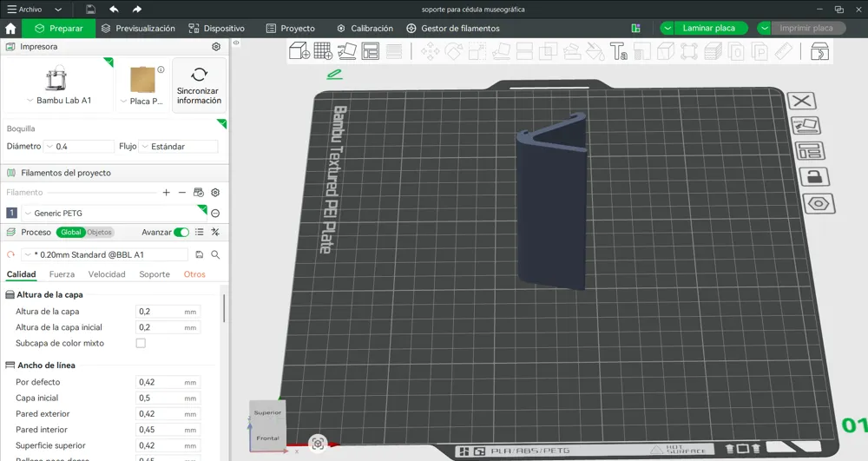Click the Add plate grid icon
The width and height of the screenshot is (868, 461).
pyautogui.click(x=323, y=51)
